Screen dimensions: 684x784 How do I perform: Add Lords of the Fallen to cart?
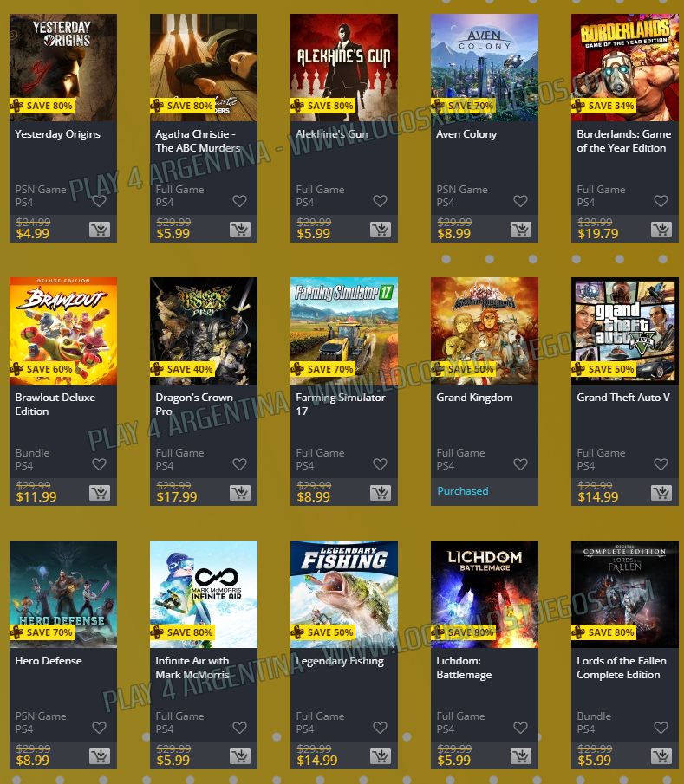(x=661, y=756)
